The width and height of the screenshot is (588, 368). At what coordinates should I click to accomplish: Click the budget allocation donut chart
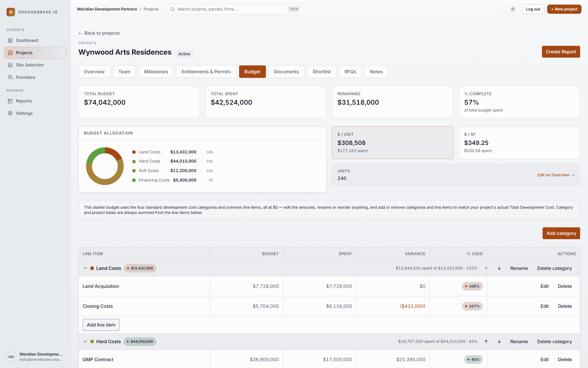pos(105,166)
